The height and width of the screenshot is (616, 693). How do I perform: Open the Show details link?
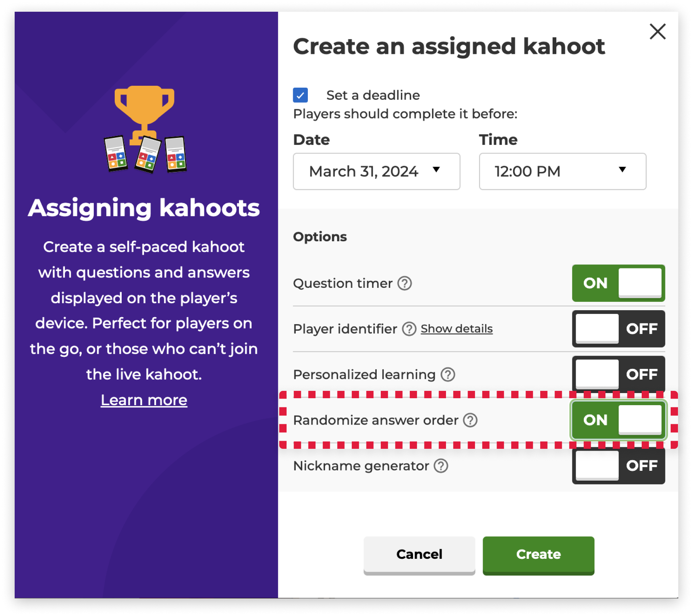pos(456,329)
